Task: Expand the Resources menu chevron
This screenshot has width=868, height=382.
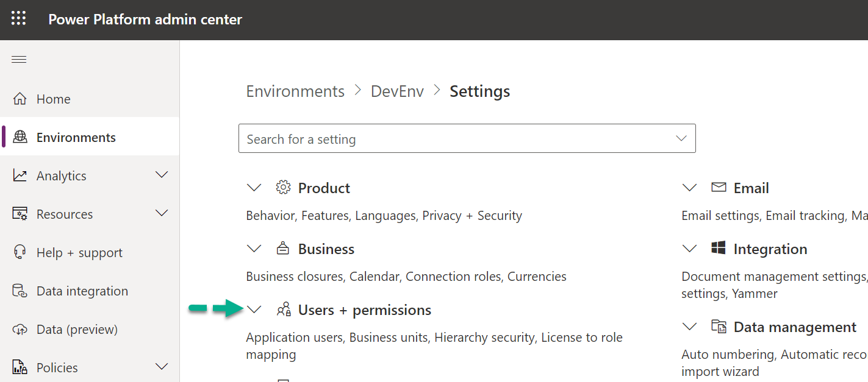Action: pyautogui.click(x=162, y=214)
